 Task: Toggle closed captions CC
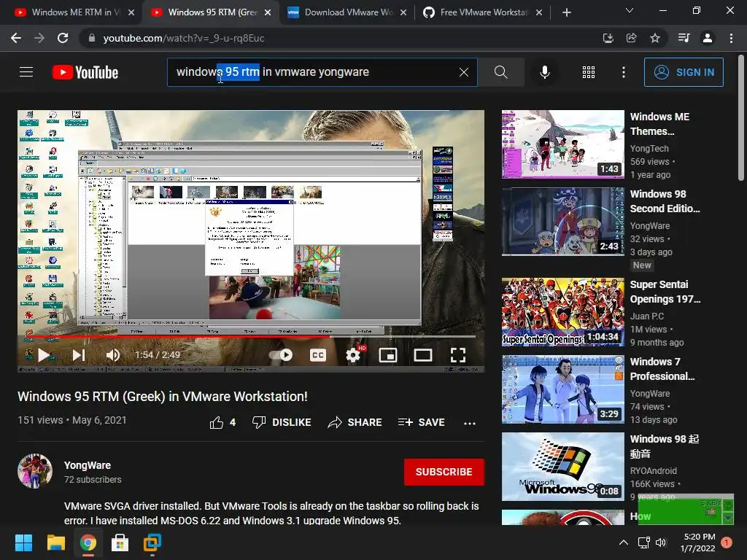tap(318, 355)
